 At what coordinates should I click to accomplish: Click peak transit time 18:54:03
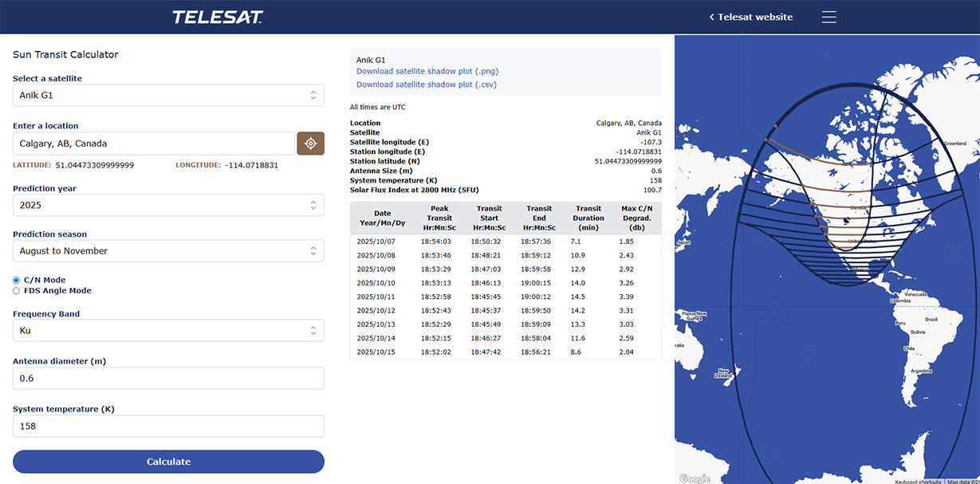436,242
